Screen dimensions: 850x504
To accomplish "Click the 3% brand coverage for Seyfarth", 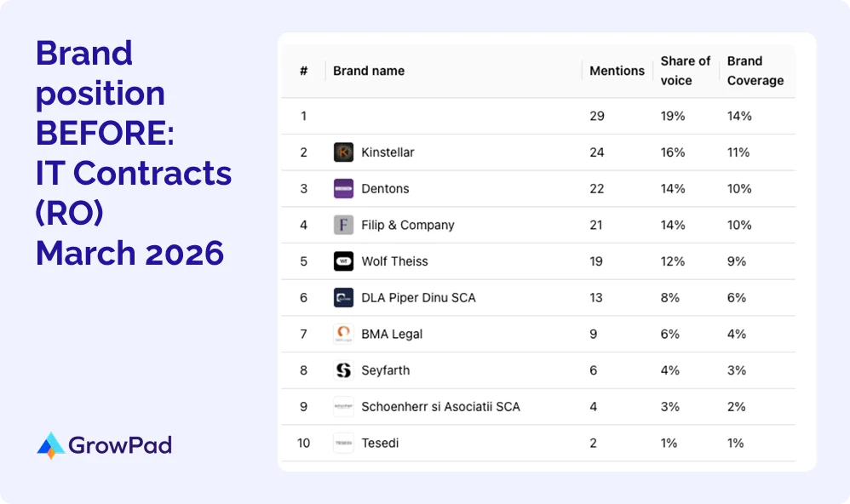I will point(737,370).
